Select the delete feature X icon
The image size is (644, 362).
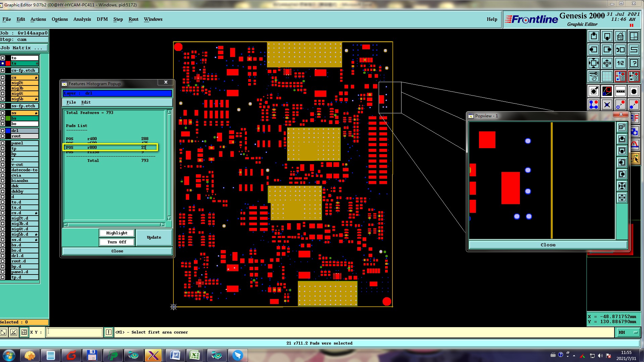[x=607, y=105]
